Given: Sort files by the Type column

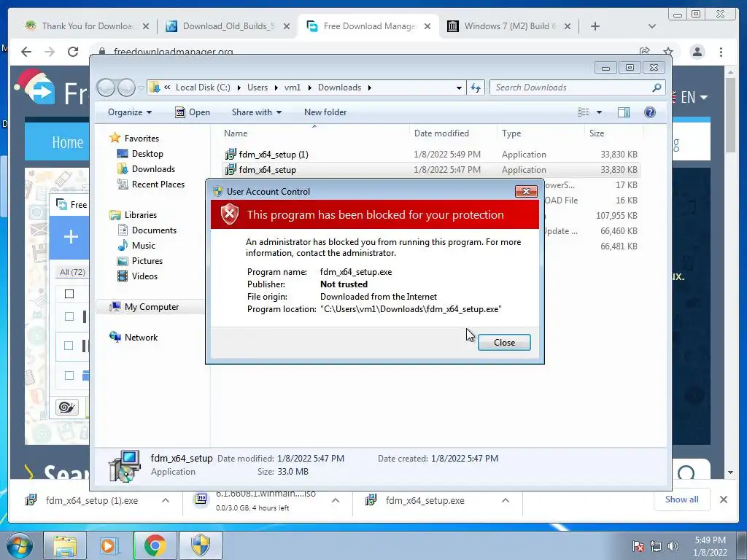Looking at the screenshot, I should point(511,133).
